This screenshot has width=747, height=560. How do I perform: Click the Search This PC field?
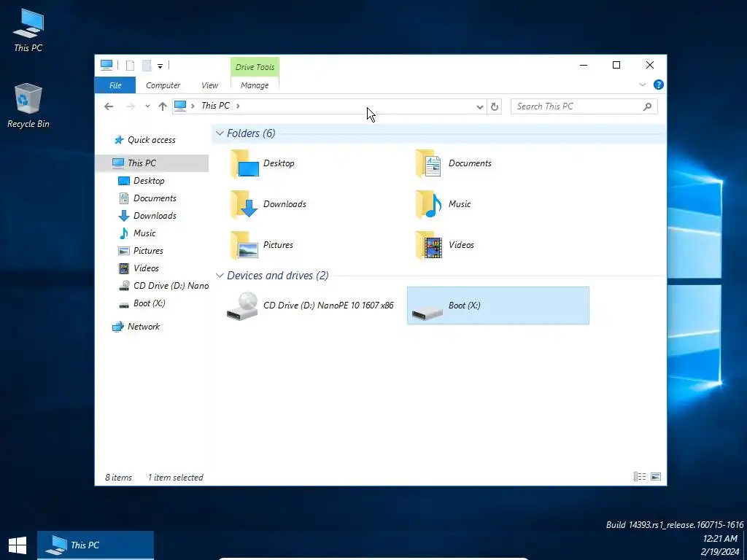tap(584, 106)
